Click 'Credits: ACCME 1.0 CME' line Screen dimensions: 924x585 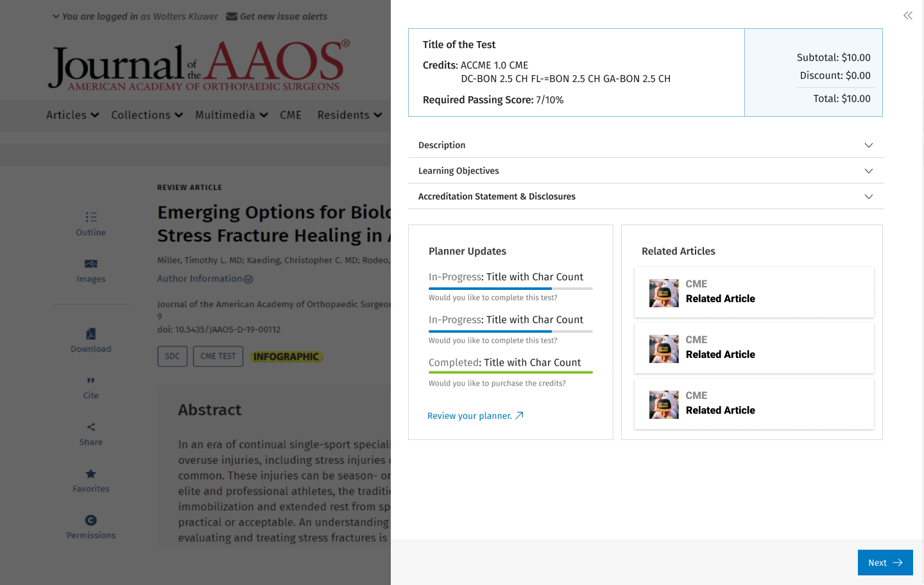coord(475,65)
